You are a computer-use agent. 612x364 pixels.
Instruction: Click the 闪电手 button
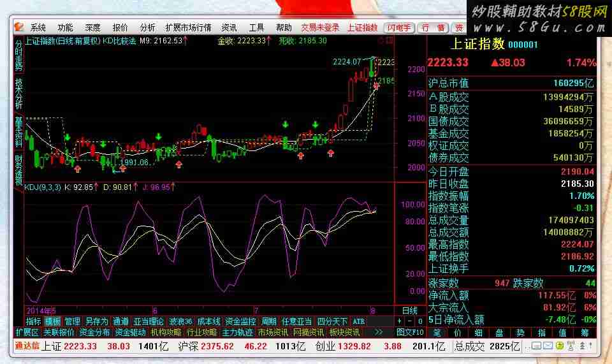399,27
